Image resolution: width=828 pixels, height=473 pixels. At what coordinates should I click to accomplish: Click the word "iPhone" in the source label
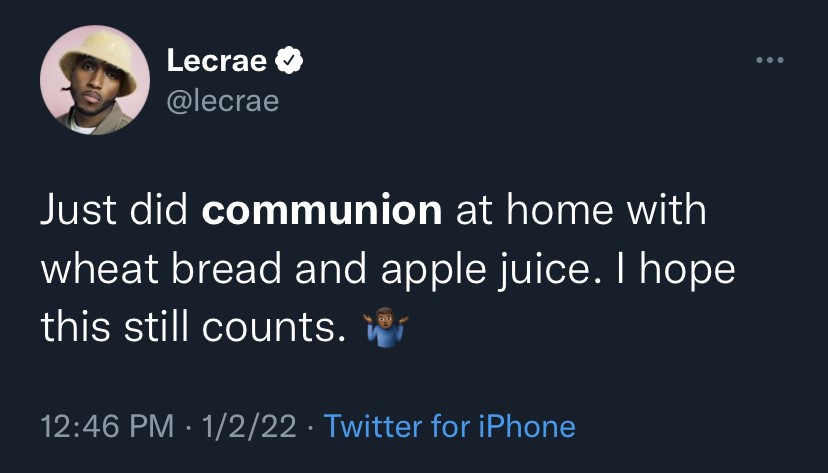tap(527, 427)
